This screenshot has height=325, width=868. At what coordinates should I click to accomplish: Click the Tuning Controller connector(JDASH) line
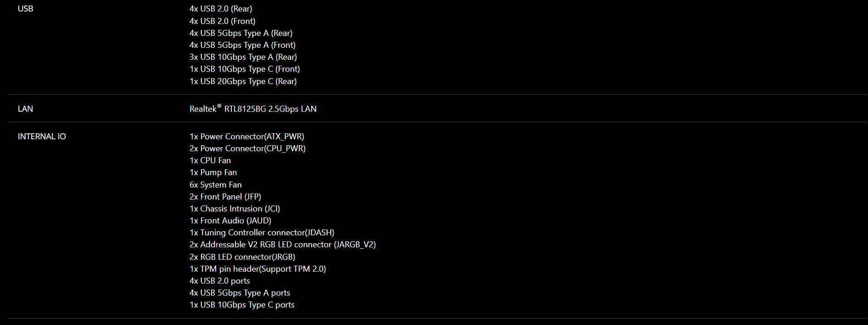(x=262, y=233)
